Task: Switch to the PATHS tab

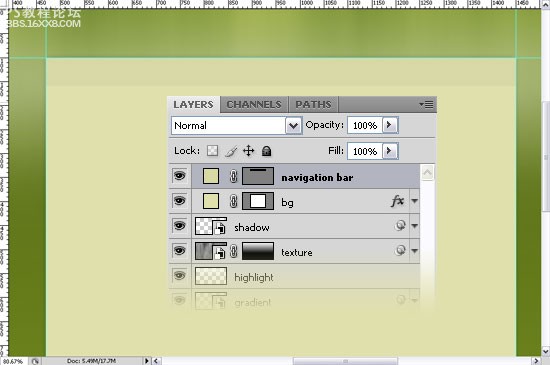Action: tap(313, 104)
